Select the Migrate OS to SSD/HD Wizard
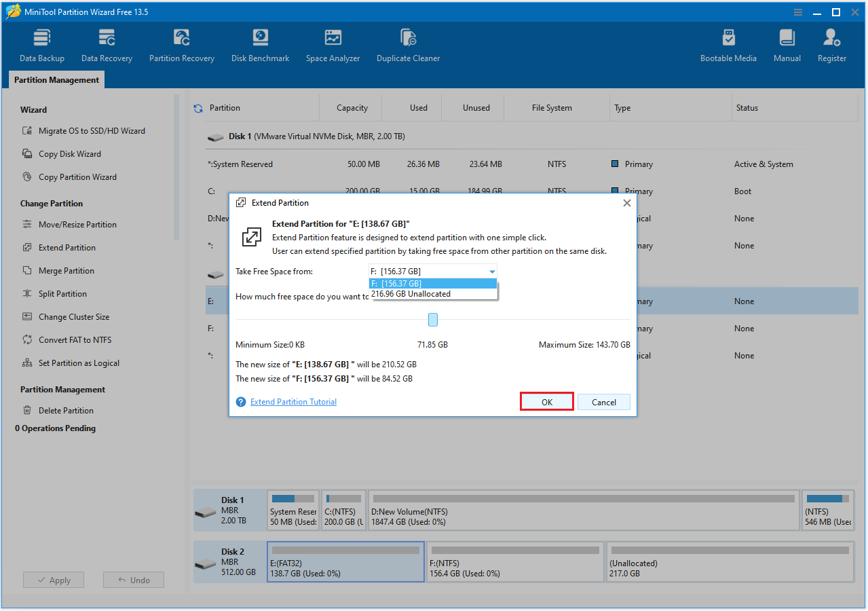 [75, 130]
